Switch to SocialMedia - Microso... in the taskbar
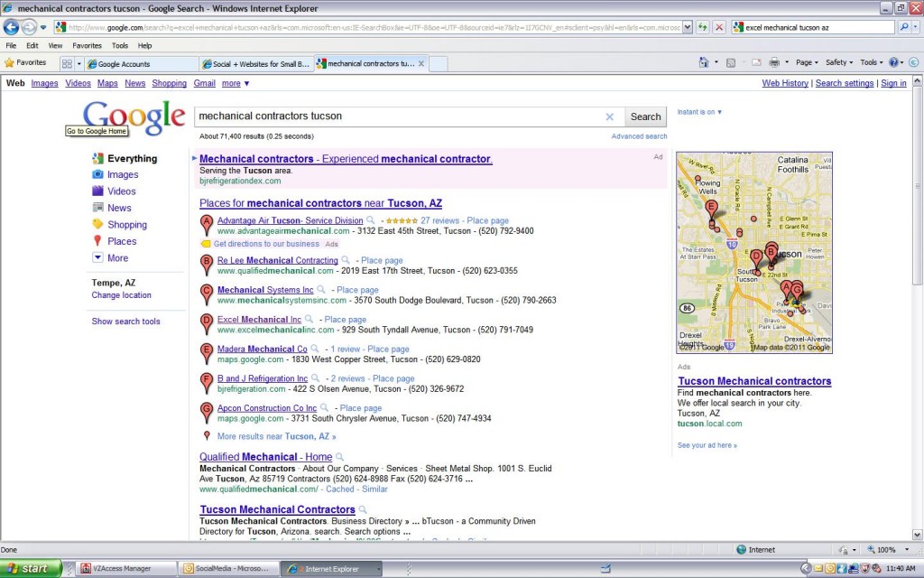Screen dimensions: 924x578 (x=228, y=569)
